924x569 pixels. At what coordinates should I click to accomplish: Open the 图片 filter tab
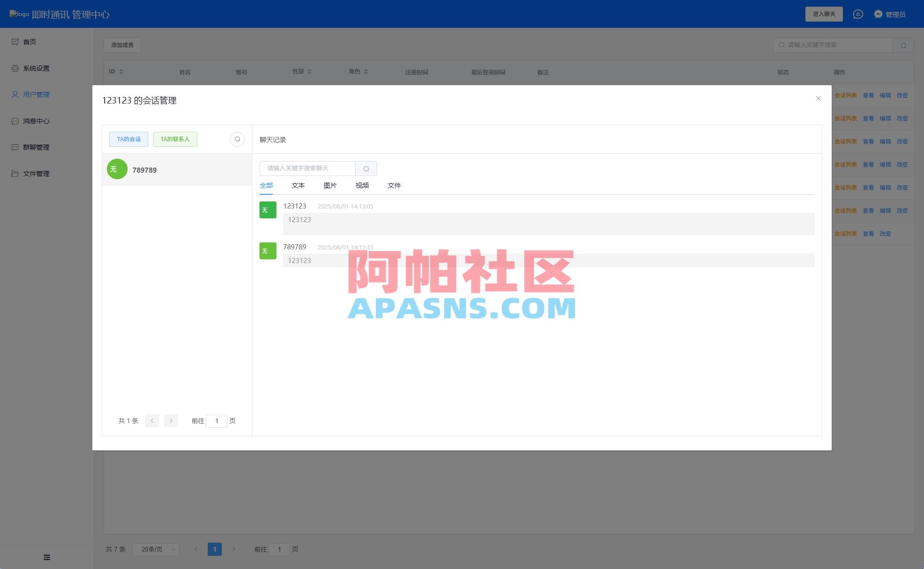330,185
